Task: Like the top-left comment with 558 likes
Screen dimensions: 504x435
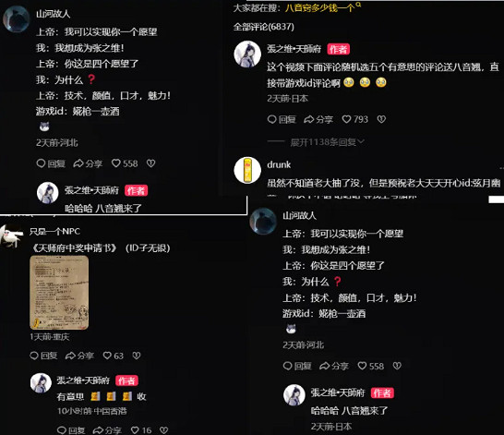Action: pos(125,163)
